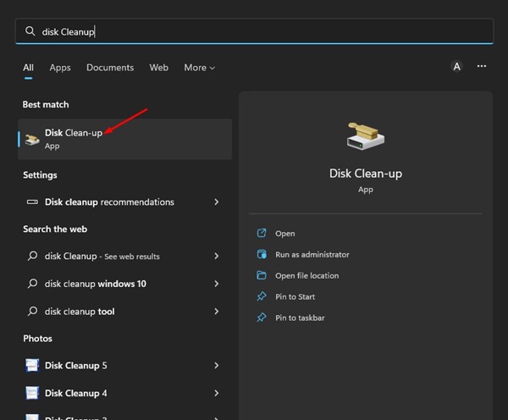Open the account avatar 'A' button

click(x=457, y=66)
